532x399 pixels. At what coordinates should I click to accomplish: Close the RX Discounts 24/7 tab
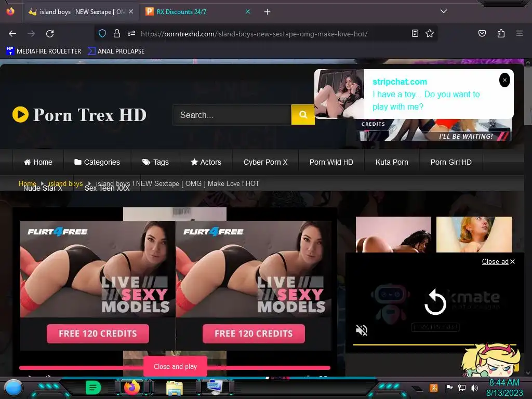pos(248,11)
